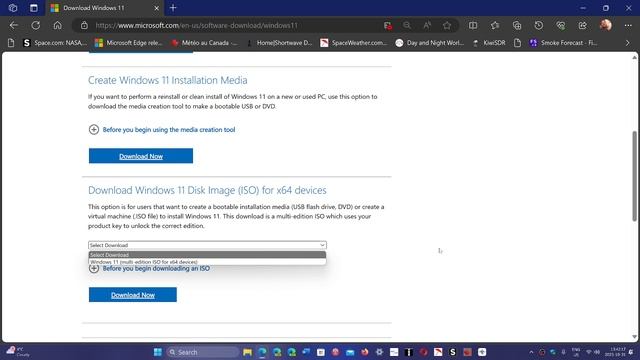Add this page to favorites star
Image resolution: width=640 pixels, height=360 pixels.
point(447,25)
